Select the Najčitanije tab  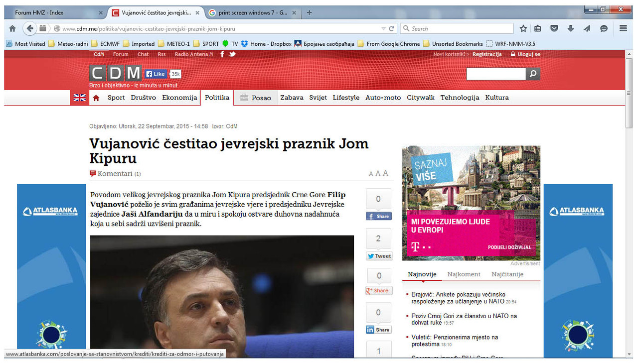pos(507,274)
